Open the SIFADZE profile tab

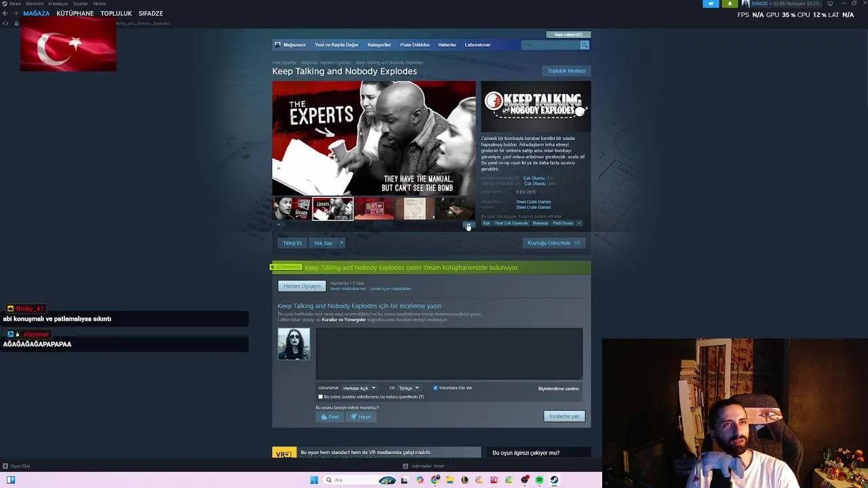coord(151,14)
